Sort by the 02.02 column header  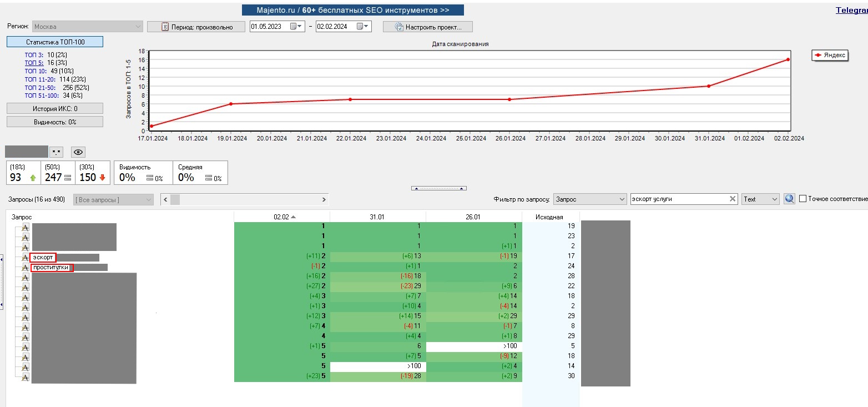point(281,217)
